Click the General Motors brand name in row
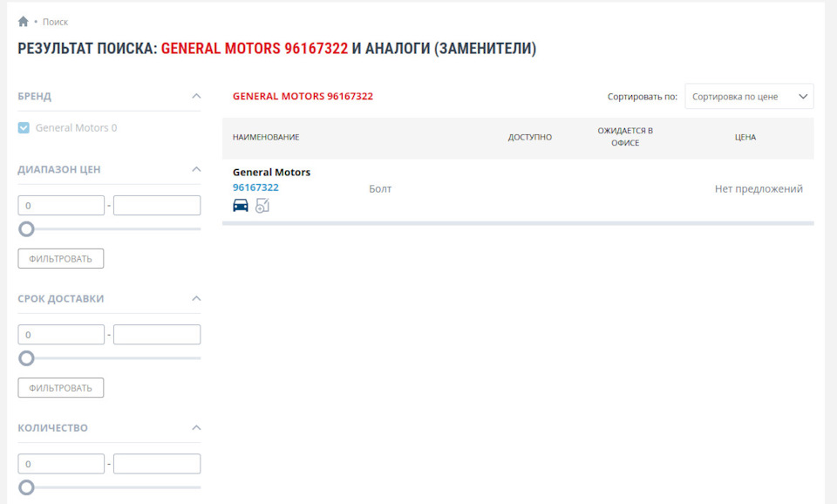This screenshot has width=837, height=504. 271,172
